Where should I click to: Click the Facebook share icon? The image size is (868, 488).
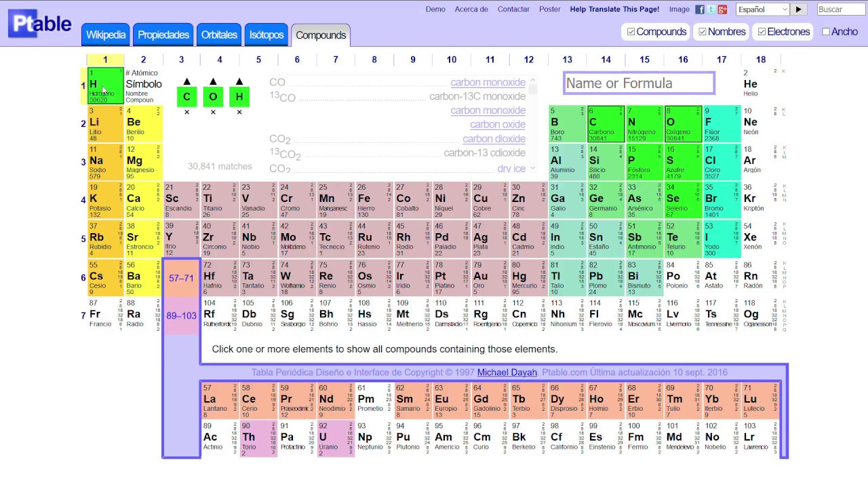[x=700, y=9]
